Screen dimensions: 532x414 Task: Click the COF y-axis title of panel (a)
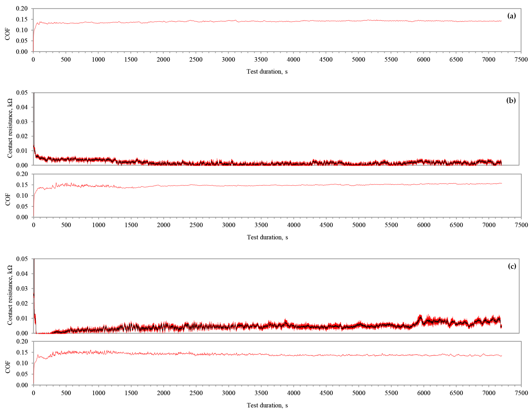click(8, 34)
